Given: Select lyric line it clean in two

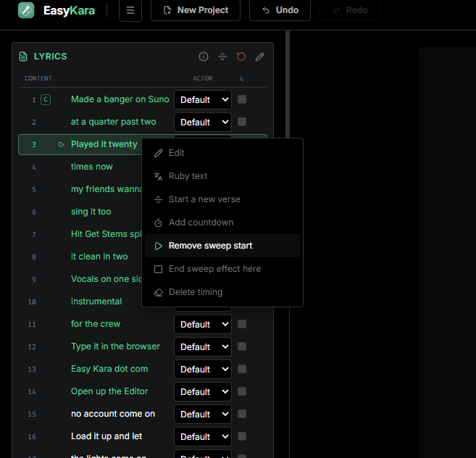Looking at the screenshot, I should (x=99, y=257).
